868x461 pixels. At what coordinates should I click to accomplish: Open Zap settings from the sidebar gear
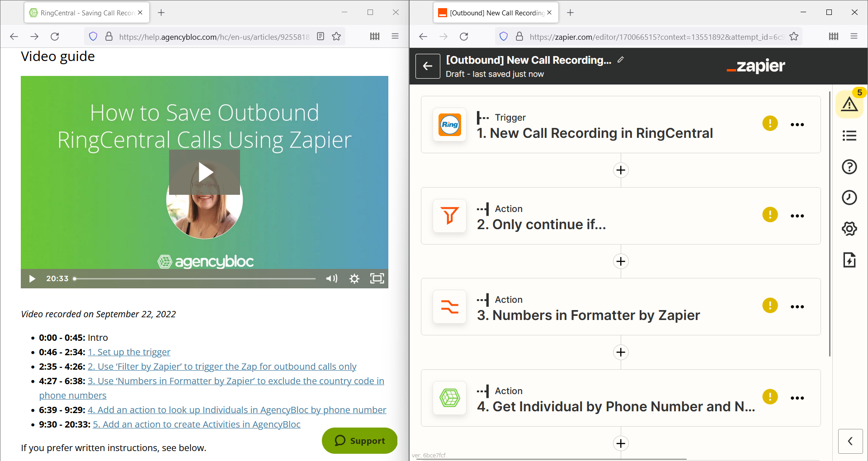[x=849, y=228]
